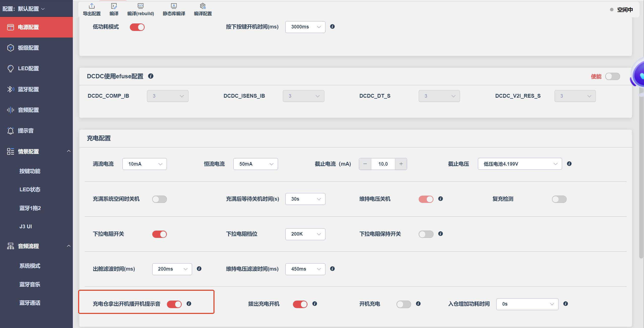Click the 导出配置 export icon
Screen dimensions: 644x328
tap(92, 6)
